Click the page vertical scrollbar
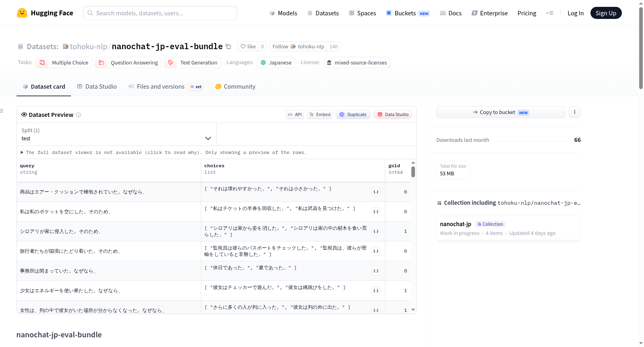 [641, 48]
